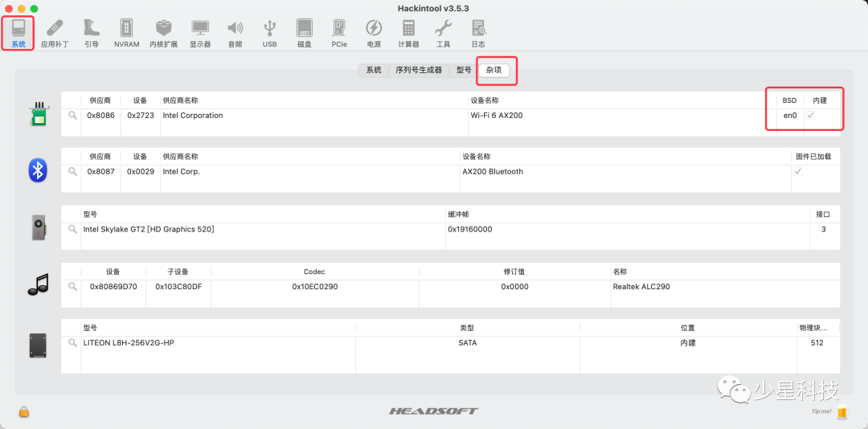The image size is (868, 429).
Task: Toggle the 内建 checkbox for Wi-Fi 6 AX200
Action: pyautogui.click(x=811, y=116)
